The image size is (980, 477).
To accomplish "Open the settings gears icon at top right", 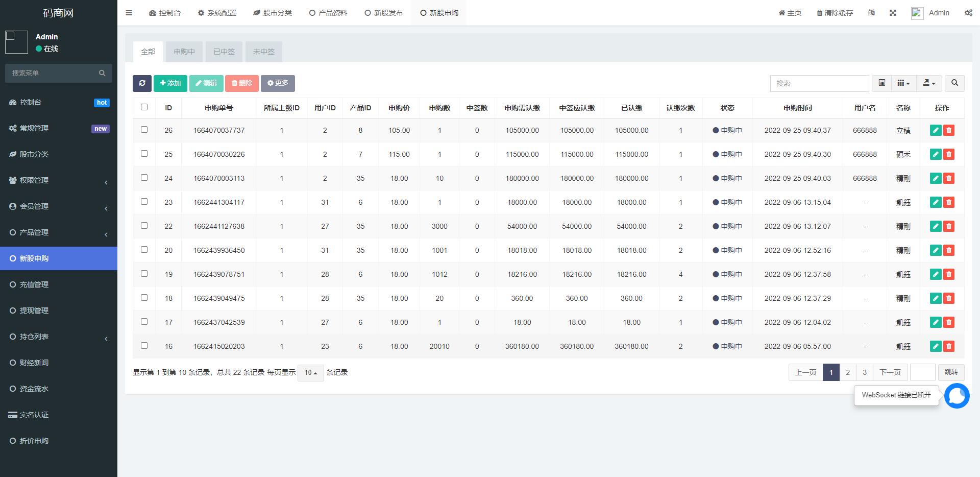I will pyautogui.click(x=968, y=13).
